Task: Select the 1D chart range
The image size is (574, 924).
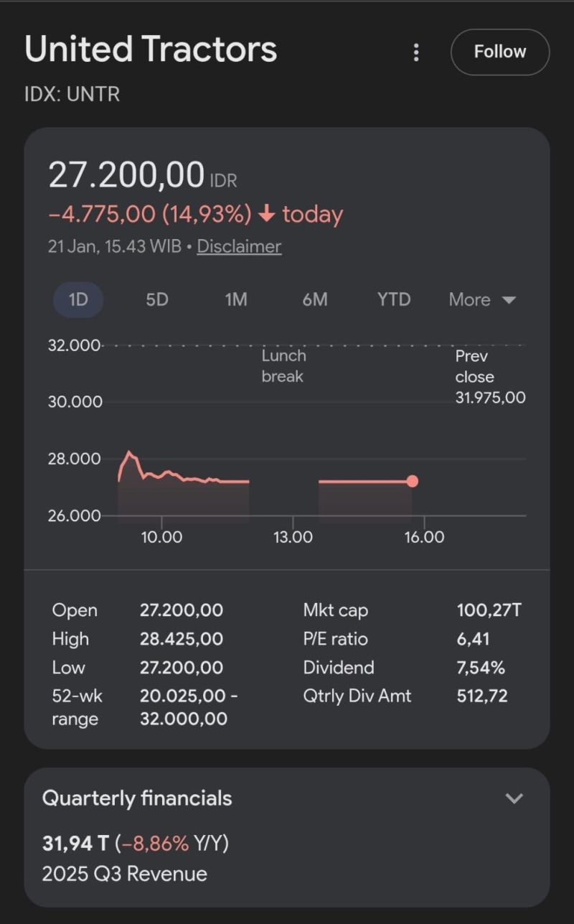Action: (78, 299)
